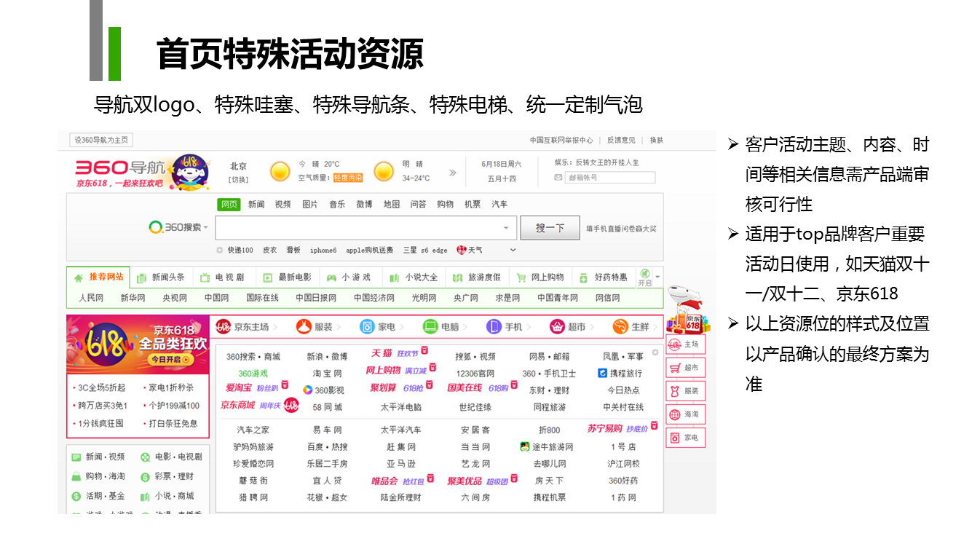The image size is (980, 552).
Task: Click the 旅游度假 icon
Action: point(457,277)
